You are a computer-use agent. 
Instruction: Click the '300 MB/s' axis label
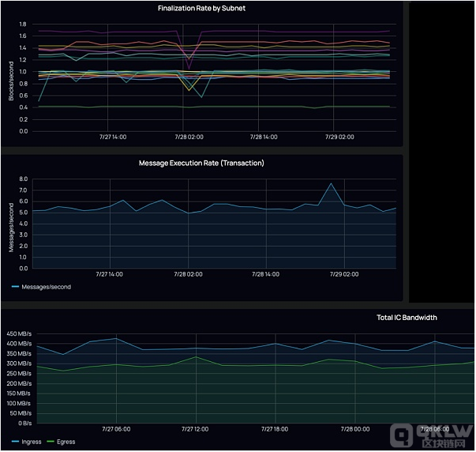point(19,363)
